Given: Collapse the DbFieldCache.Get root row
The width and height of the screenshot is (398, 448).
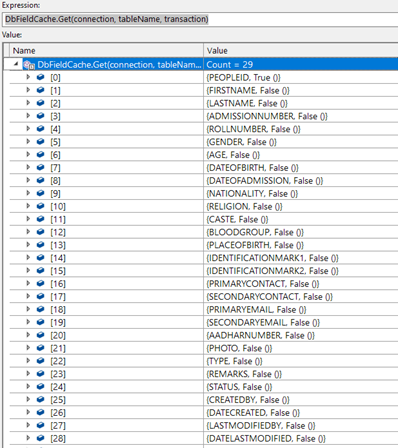Looking at the screenshot, I should [x=16, y=64].
